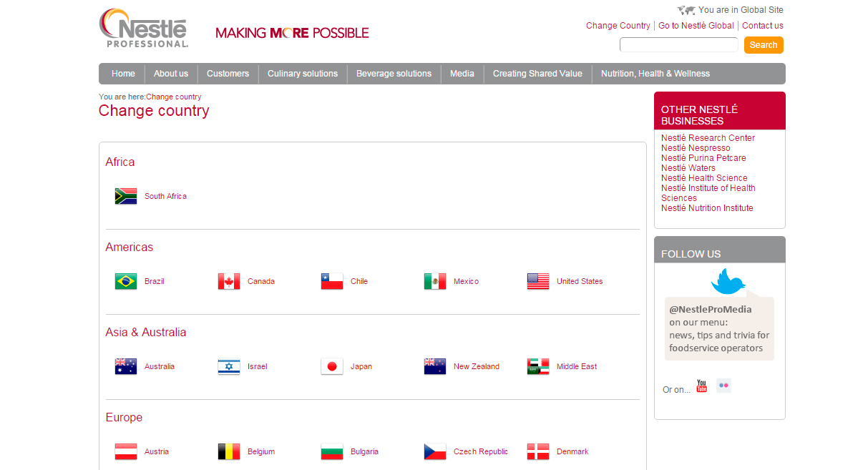Click the Australia flag icon
868x470 pixels.
pos(126,366)
